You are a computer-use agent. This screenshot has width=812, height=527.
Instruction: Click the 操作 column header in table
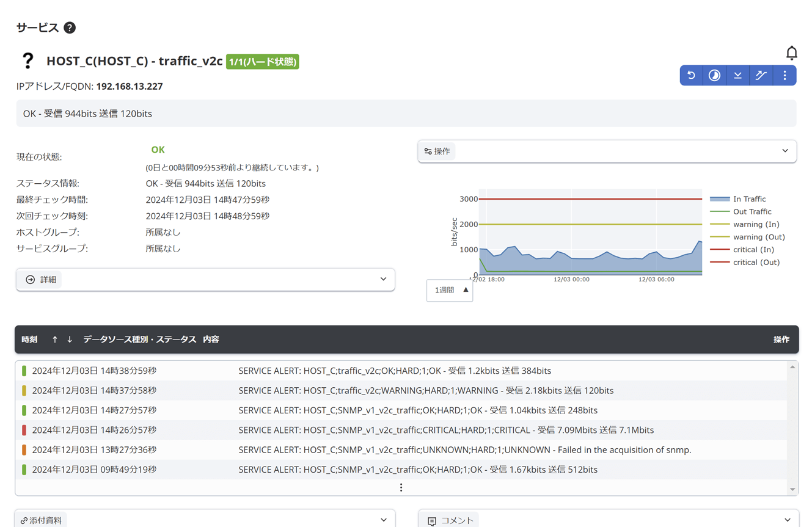point(781,340)
